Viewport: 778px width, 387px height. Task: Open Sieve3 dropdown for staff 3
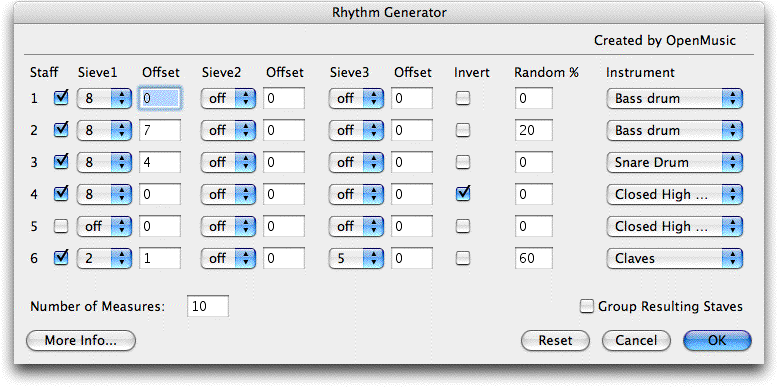pos(356,163)
